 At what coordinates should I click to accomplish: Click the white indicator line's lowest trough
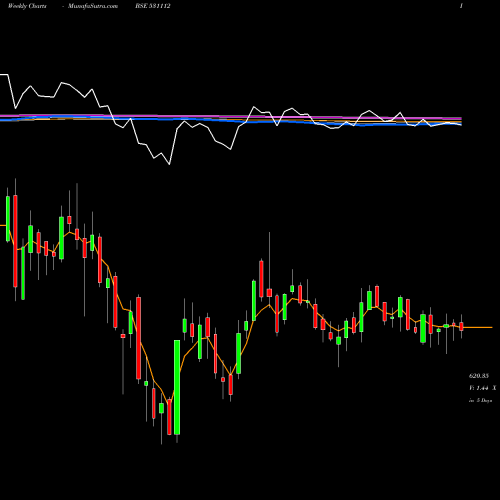coord(169,164)
